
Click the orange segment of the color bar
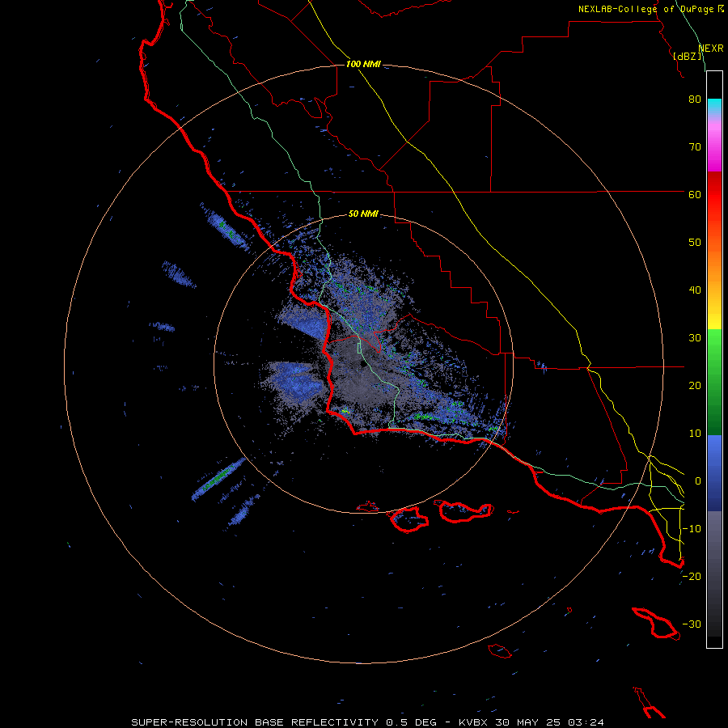click(x=714, y=265)
